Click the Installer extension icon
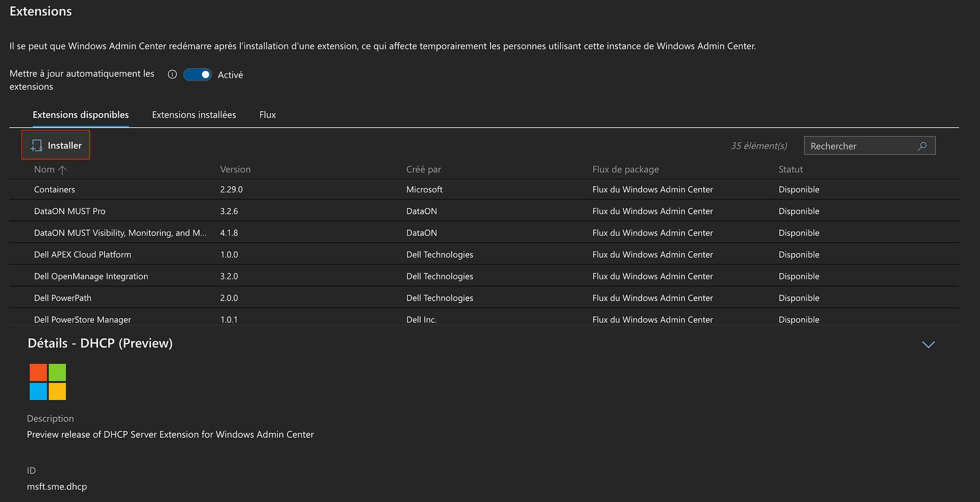 click(x=36, y=145)
